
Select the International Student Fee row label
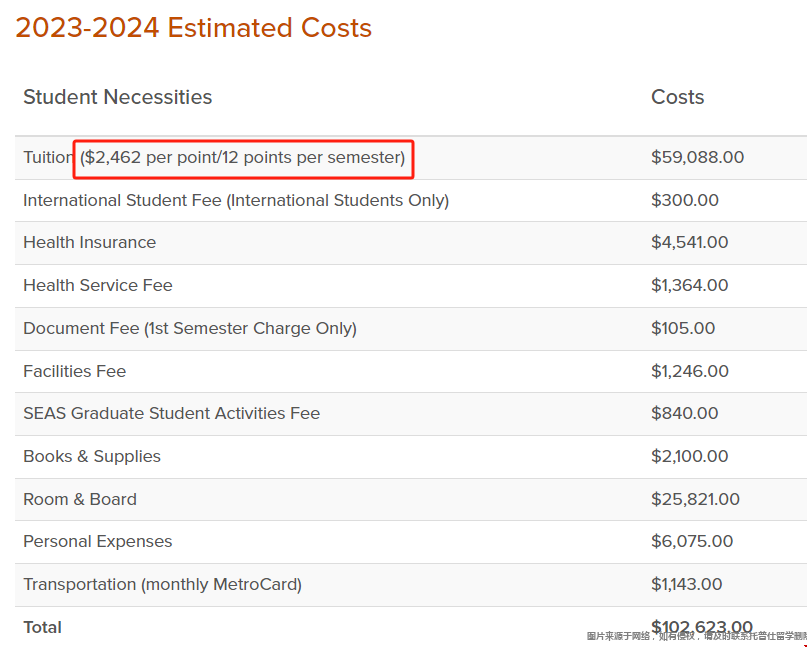click(x=236, y=200)
